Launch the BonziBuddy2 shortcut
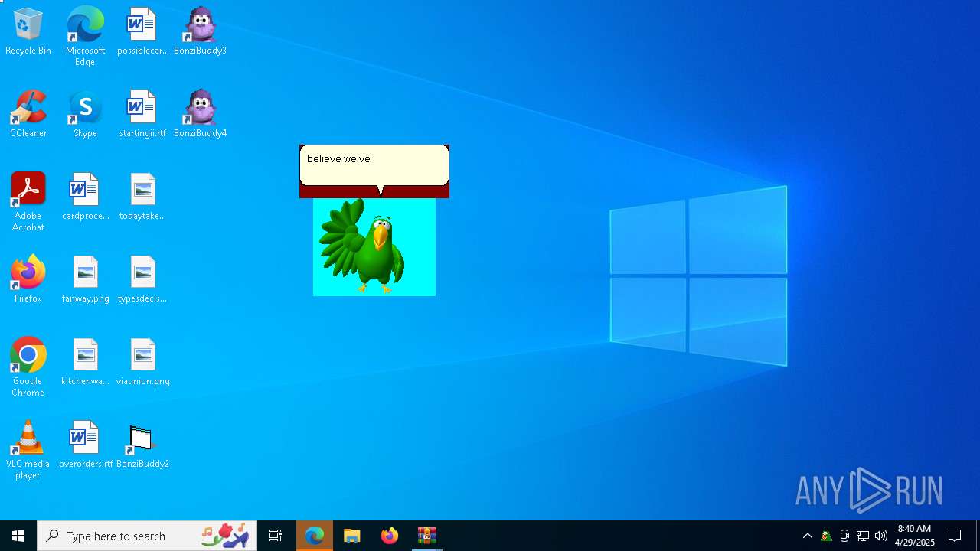The width and height of the screenshot is (980, 551). tap(142, 445)
